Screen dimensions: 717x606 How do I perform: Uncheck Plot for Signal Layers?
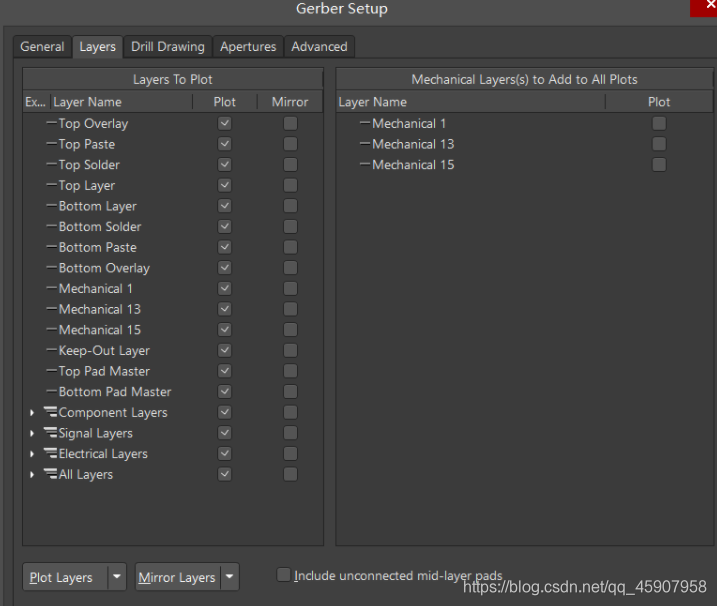pos(225,433)
